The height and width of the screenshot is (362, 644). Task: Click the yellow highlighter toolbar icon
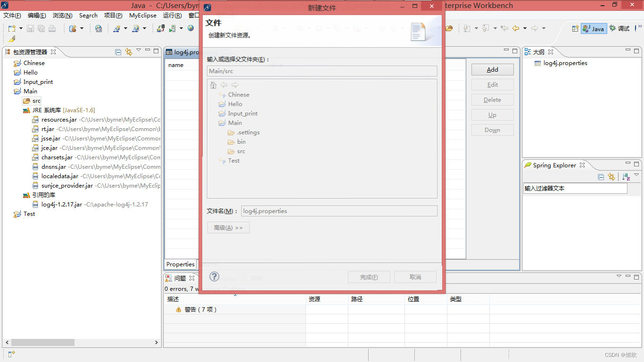pyautogui.click(x=12, y=39)
